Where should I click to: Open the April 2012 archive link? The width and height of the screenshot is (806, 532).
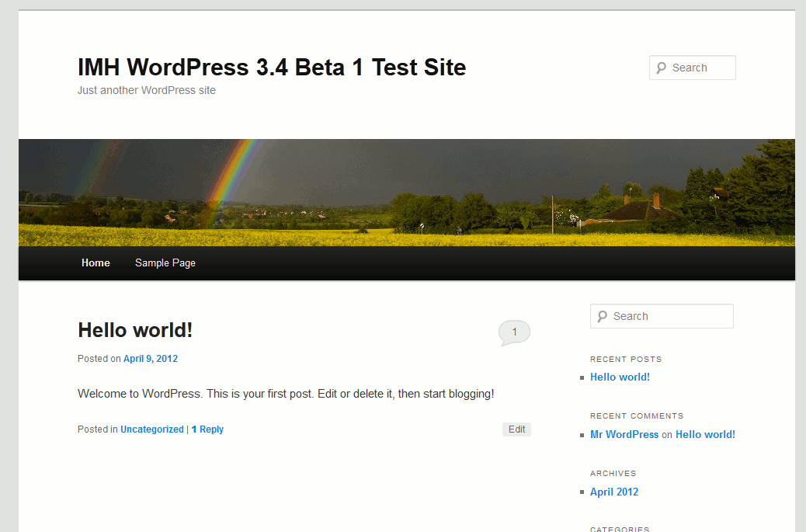[x=614, y=492]
